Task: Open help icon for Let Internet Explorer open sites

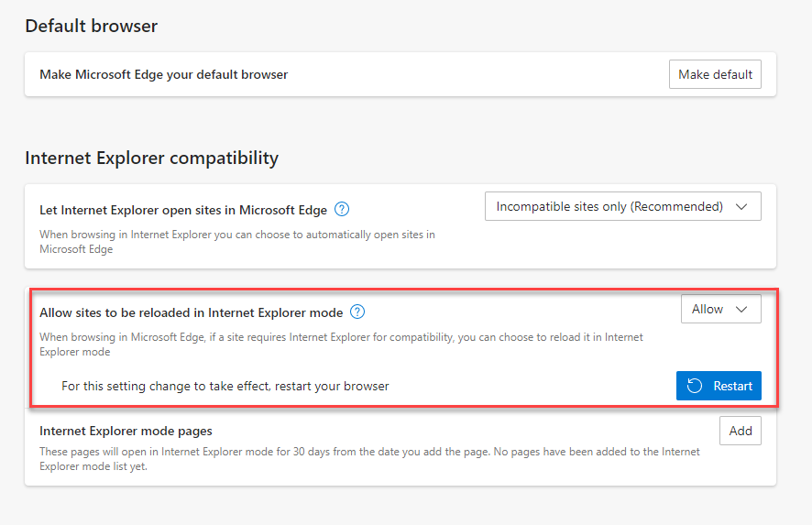Action: (x=342, y=210)
